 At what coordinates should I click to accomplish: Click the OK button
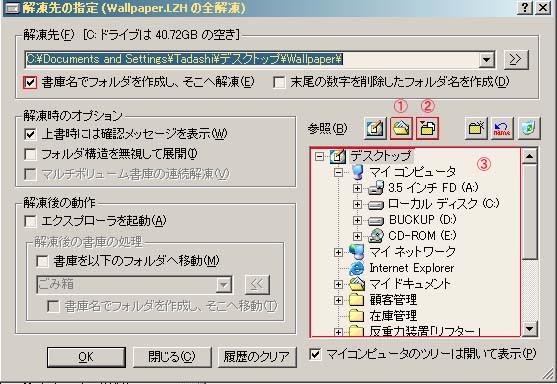[86, 357]
